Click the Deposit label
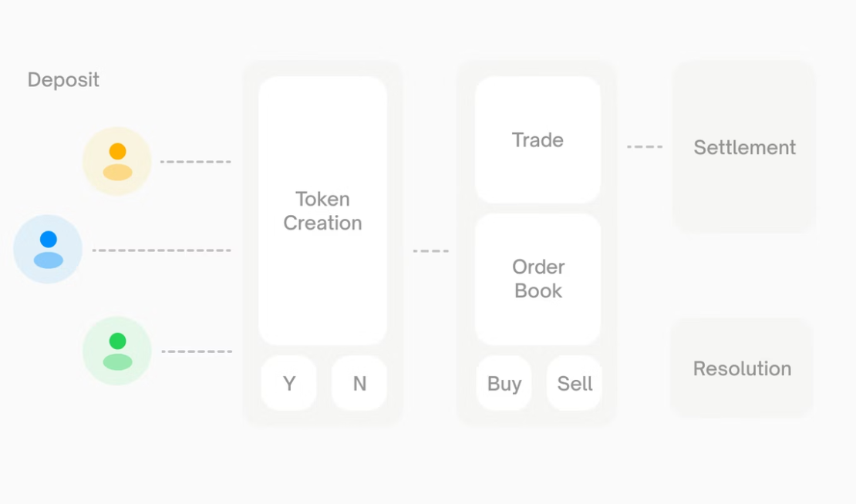The height and width of the screenshot is (504, 856). coord(63,80)
